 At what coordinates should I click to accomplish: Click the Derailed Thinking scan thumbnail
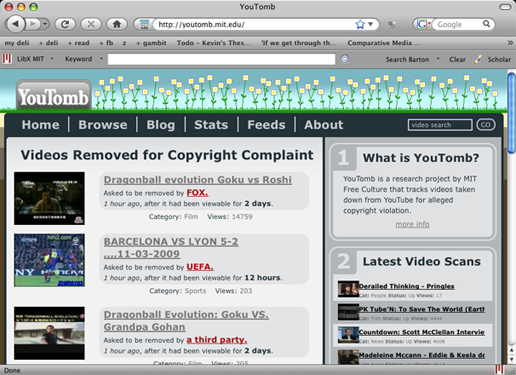pos(348,289)
